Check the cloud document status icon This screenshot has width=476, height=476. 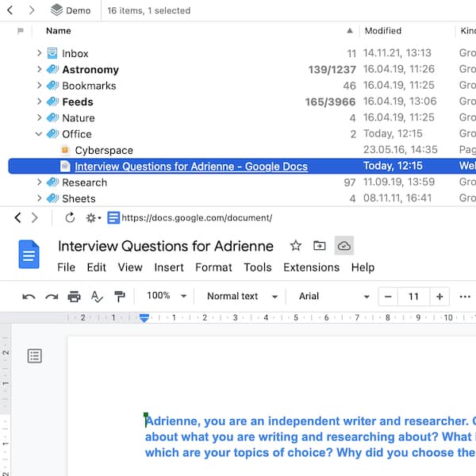coord(344,245)
